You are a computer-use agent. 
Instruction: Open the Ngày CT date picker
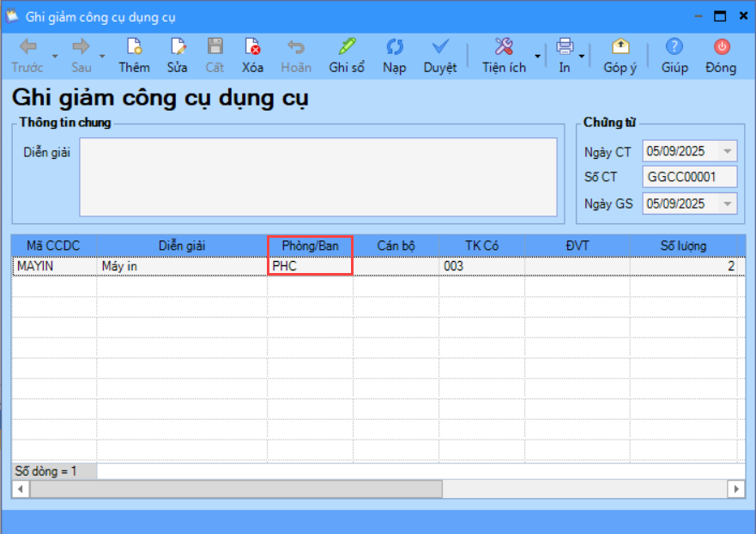click(x=728, y=151)
